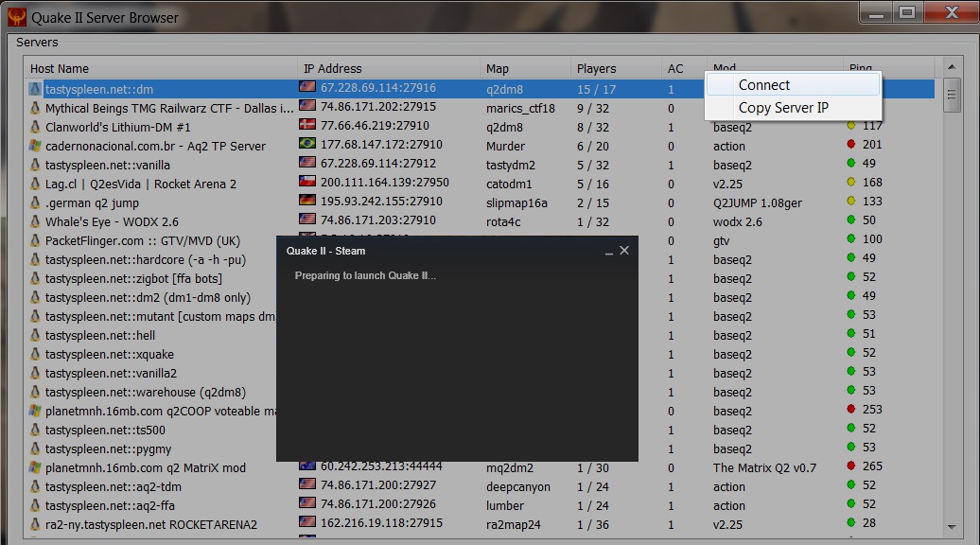The width and height of the screenshot is (980, 545).
Task: Click Linux icon beside .german q2 jump
Action: pyautogui.click(x=35, y=202)
